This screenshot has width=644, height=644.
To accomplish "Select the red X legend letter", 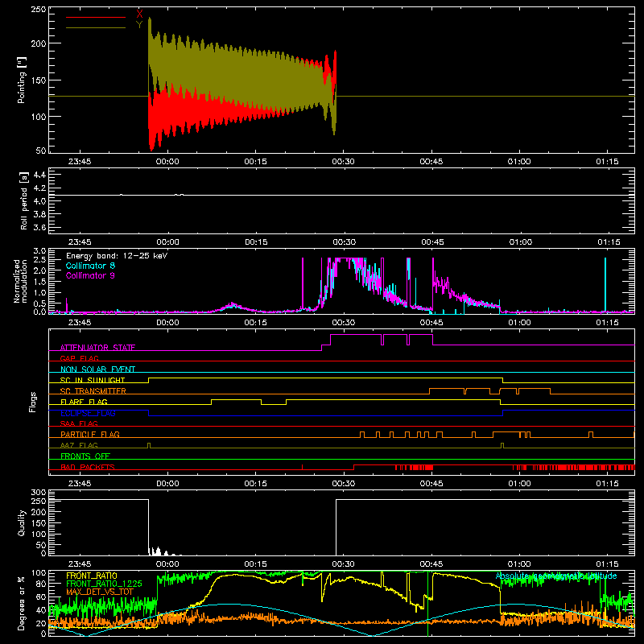I will coord(139,14).
